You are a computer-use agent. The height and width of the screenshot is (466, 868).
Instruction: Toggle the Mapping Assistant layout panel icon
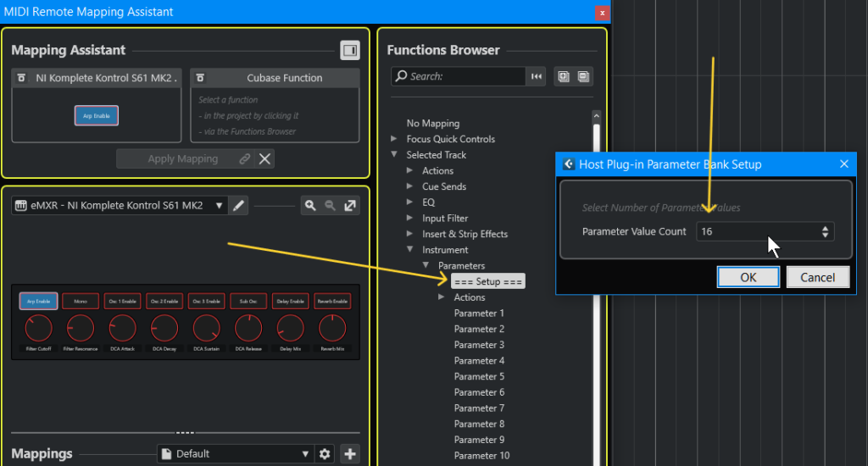point(350,50)
